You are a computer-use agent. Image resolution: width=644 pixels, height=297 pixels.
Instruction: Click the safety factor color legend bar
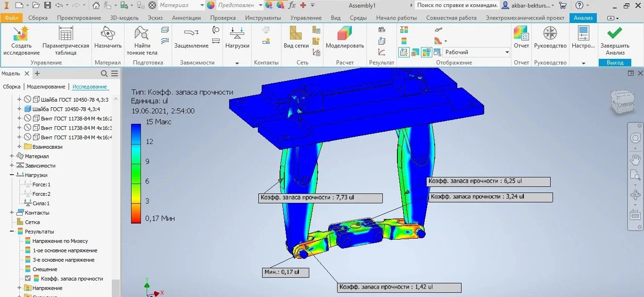[136, 173]
